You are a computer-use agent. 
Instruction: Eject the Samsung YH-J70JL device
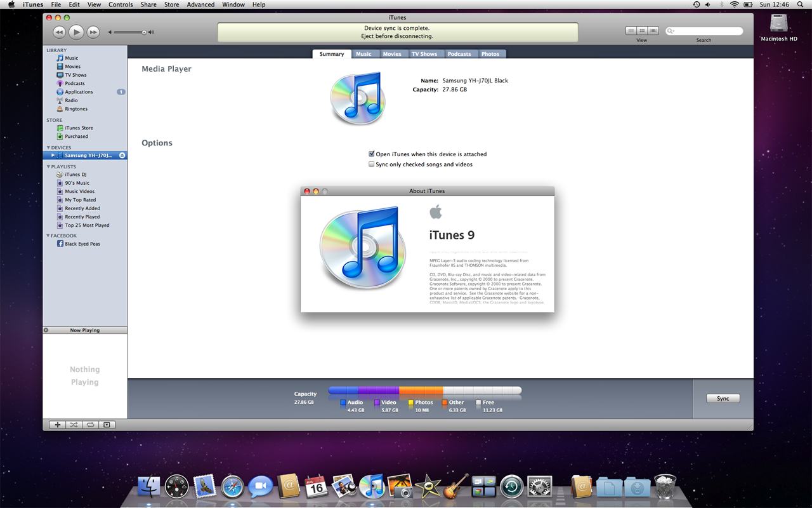click(122, 156)
